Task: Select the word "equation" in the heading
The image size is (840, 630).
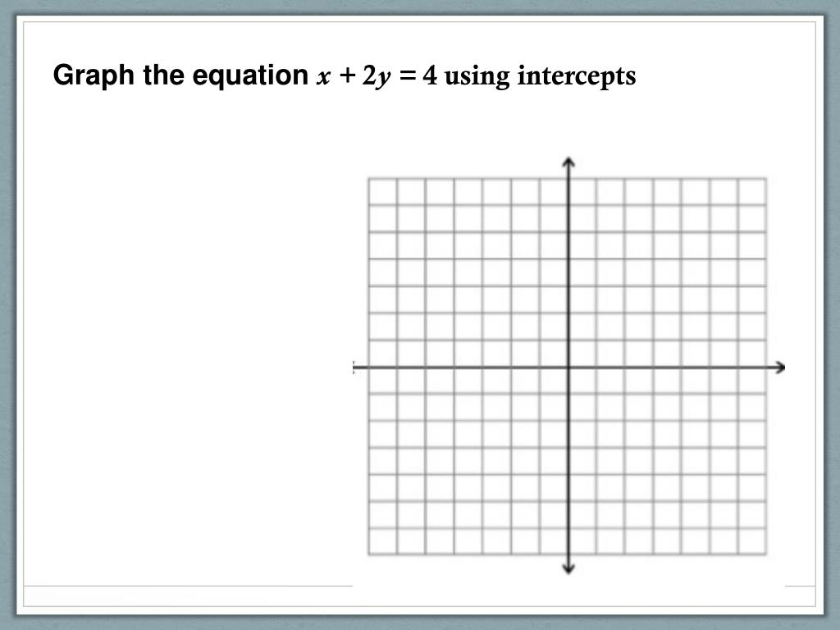Action: [250, 76]
